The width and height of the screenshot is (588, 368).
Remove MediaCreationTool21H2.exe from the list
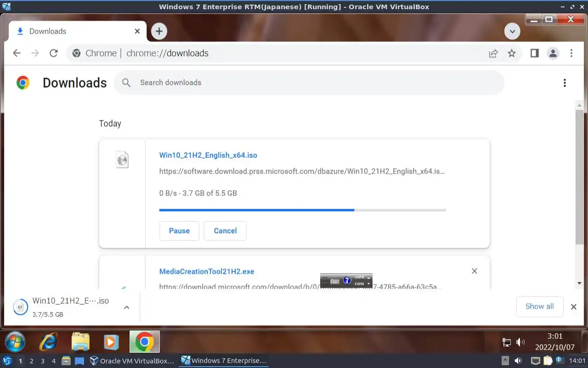(475, 271)
